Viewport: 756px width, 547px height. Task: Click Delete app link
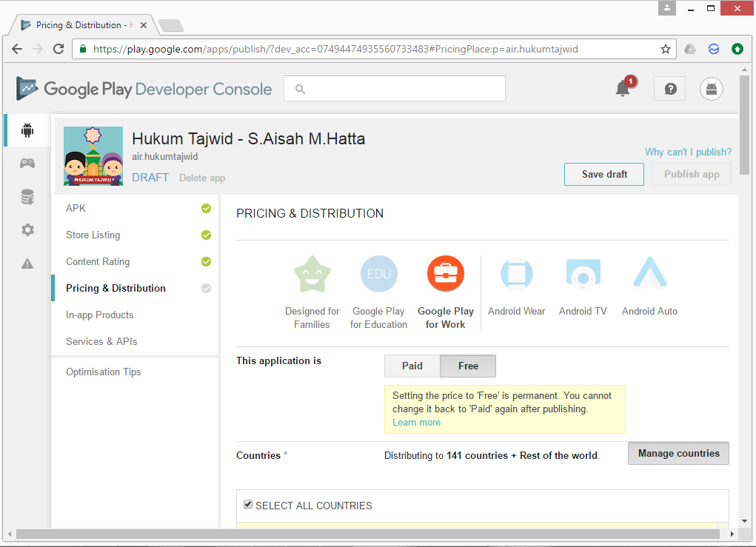202,178
